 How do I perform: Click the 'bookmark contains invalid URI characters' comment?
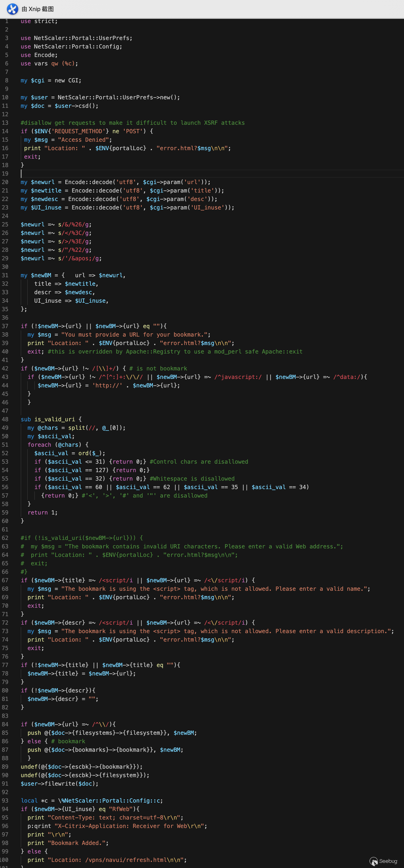click(182, 547)
